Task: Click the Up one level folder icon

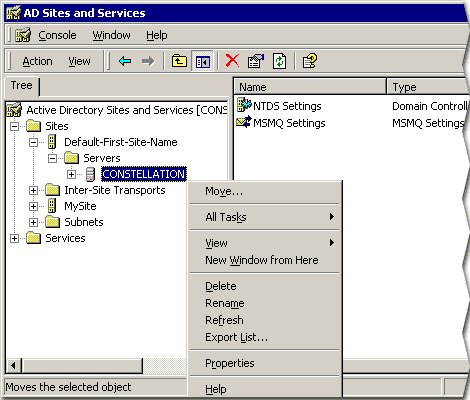Action: click(179, 61)
